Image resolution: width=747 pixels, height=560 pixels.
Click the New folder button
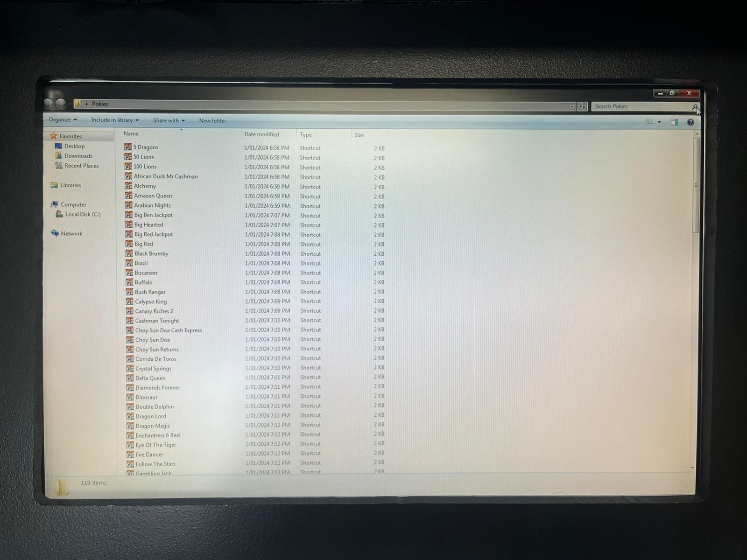click(212, 120)
